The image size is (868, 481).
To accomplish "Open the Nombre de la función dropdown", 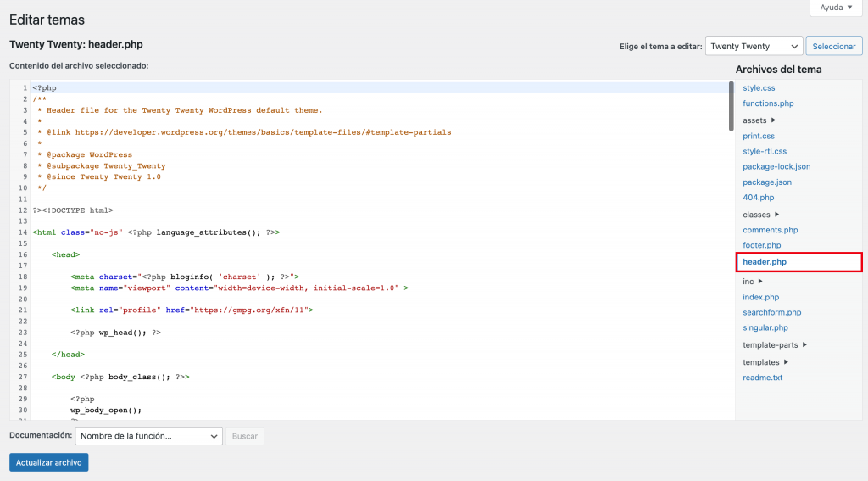I will 148,436.
